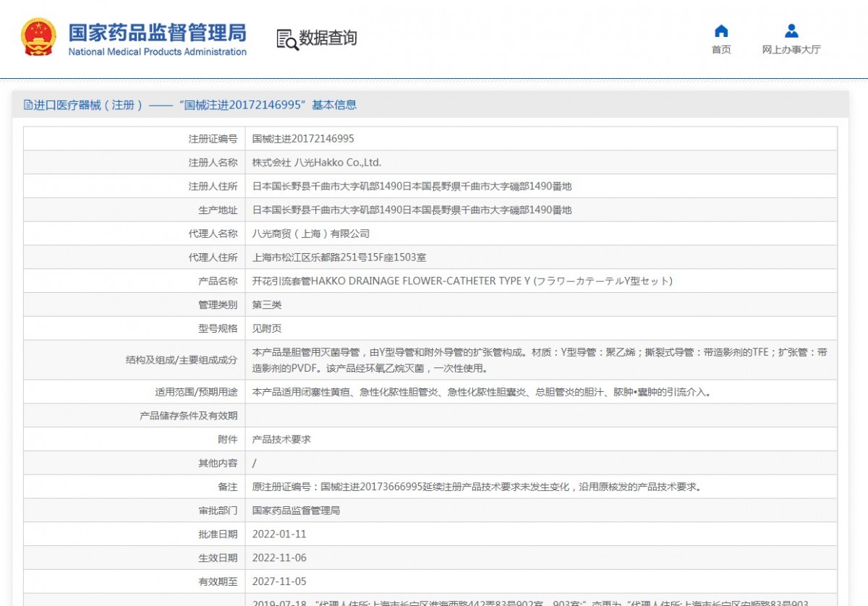Image resolution: width=868 pixels, height=606 pixels.
Task: Select the remark starting 原注册证编号
Action: pyautogui.click(x=477, y=487)
